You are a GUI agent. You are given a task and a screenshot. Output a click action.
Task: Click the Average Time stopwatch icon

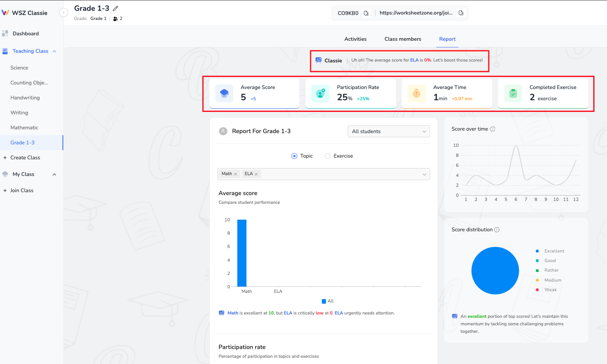(x=416, y=93)
